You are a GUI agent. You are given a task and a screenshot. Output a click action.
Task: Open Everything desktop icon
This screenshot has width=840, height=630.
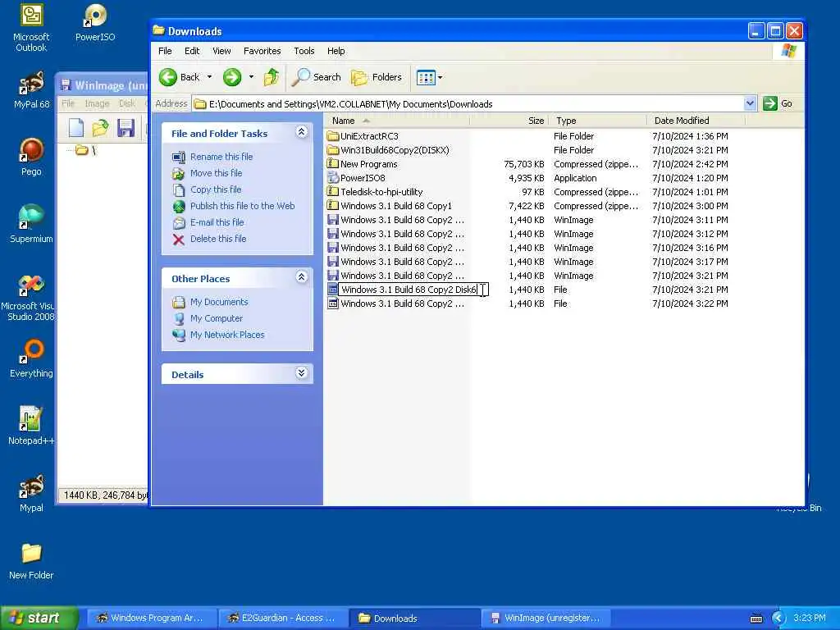[x=31, y=358]
